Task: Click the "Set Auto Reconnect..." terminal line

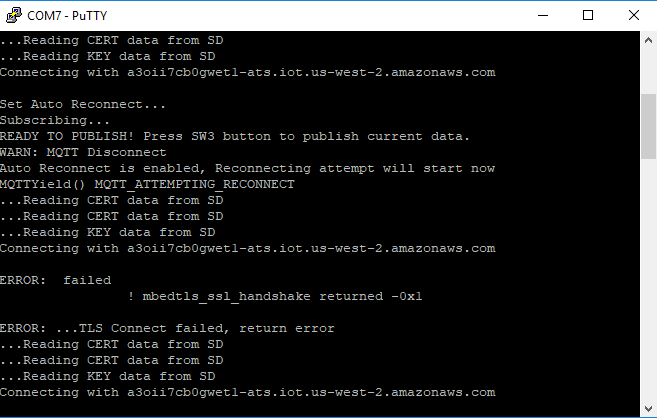Action: point(83,104)
